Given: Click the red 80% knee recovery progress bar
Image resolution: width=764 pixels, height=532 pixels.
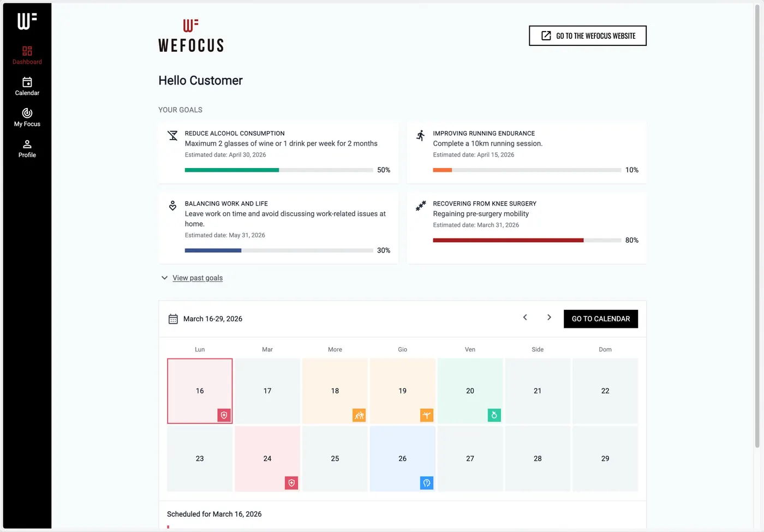Looking at the screenshot, I should click(x=527, y=240).
